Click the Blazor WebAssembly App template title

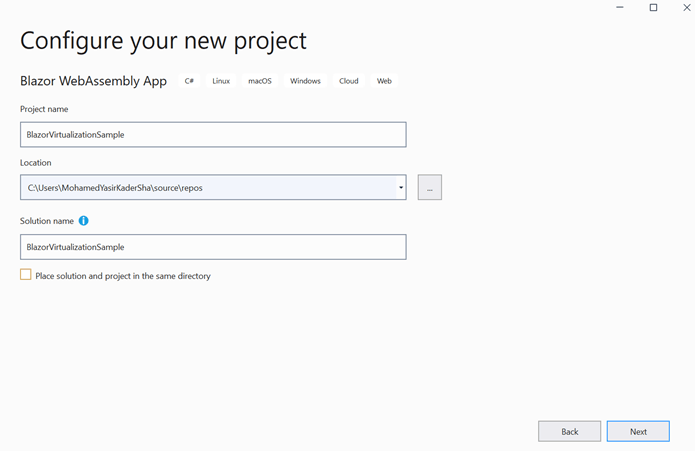pyautogui.click(x=93, y=81)
